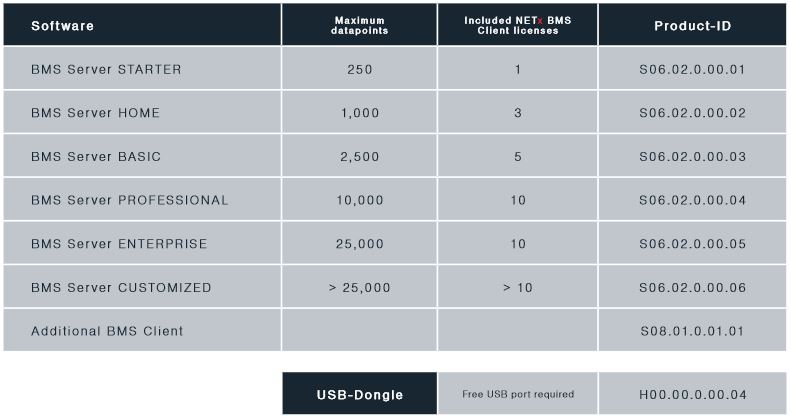Select the BMS Server PROFESSIONAL row label
This screenshot has height=419, width=790.
(x=130, y=200)
